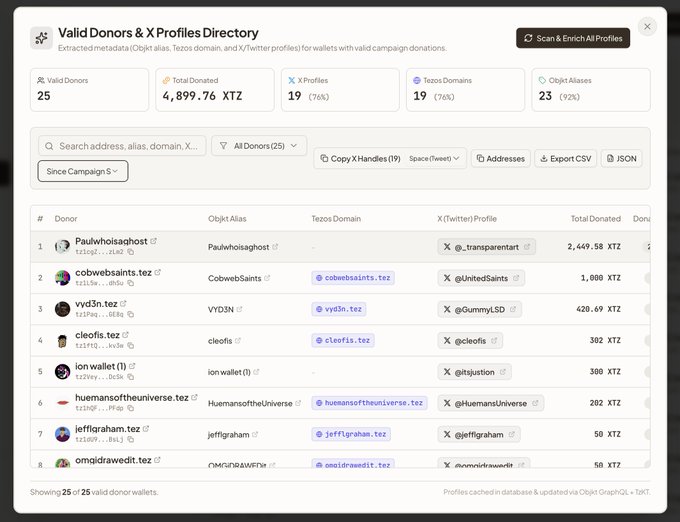The image size is (680, 522).
Task: Open vyd3n.tez Tezos domain badge
Action: 338,309
